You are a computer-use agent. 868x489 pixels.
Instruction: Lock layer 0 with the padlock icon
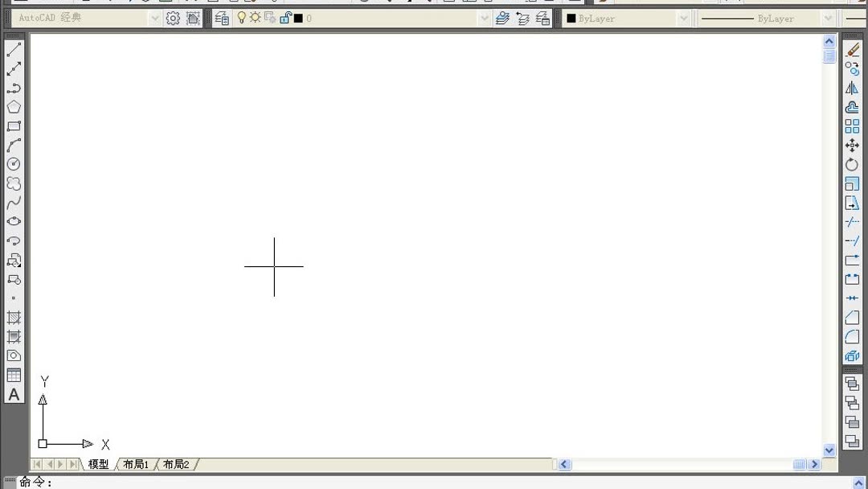click(x=285, y=18)
